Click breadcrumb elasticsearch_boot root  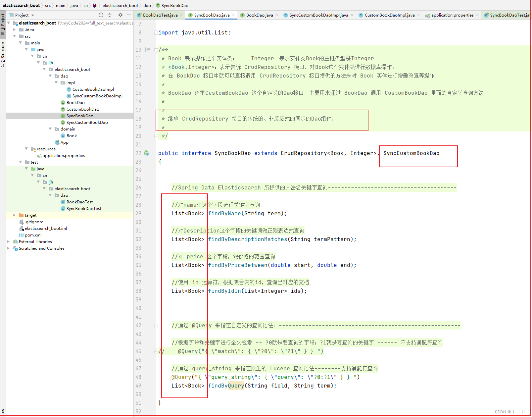pyautogui.click(x=21, y=6)
